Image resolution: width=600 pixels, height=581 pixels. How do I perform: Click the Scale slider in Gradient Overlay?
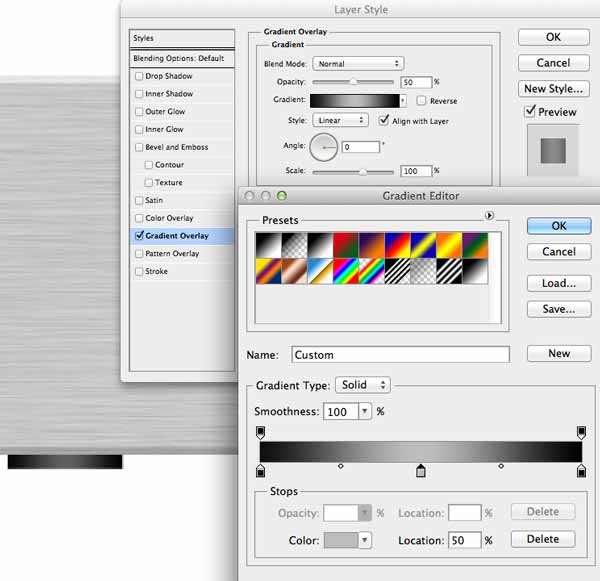point(353,172)
